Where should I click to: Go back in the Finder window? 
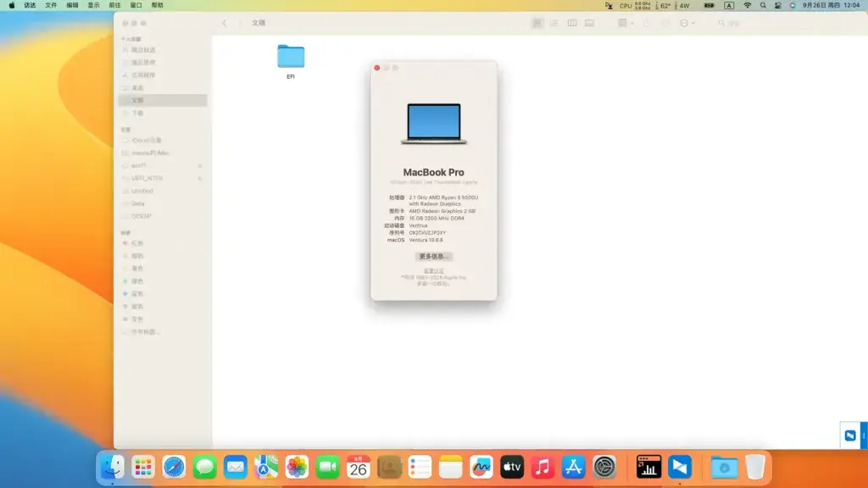click(x=224, y=23)
